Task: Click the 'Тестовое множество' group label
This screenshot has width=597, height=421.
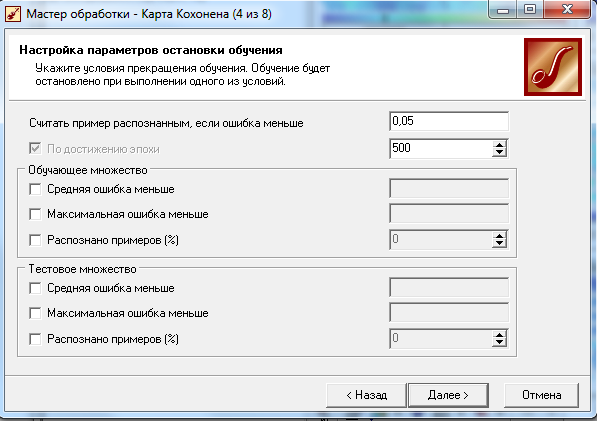Action: click(83, 269)
